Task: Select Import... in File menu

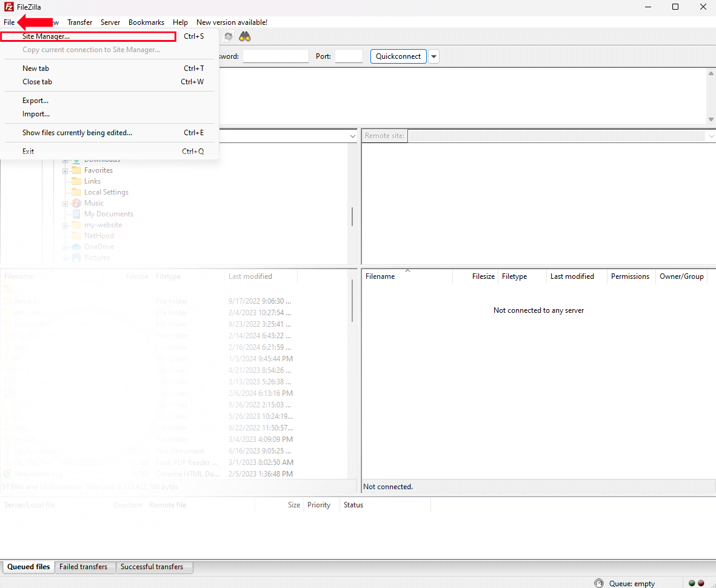Action: 110,114
